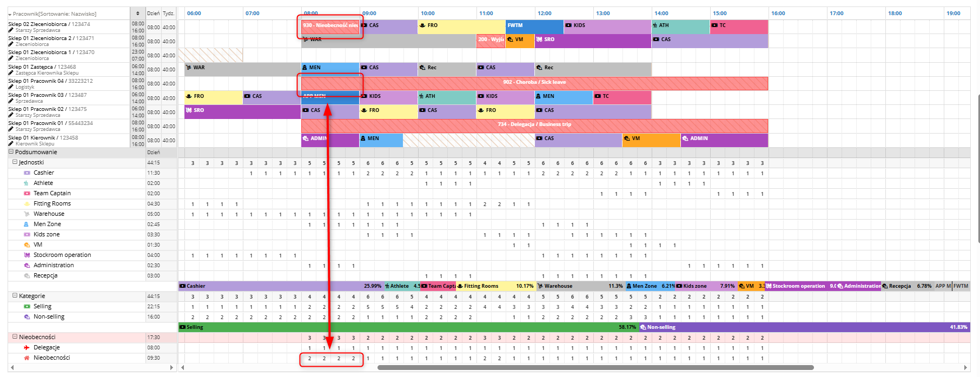Viewport: 980px width, 377px height.
Task: Click the Team Captain icon in the summary
Action: pos(27,194)
